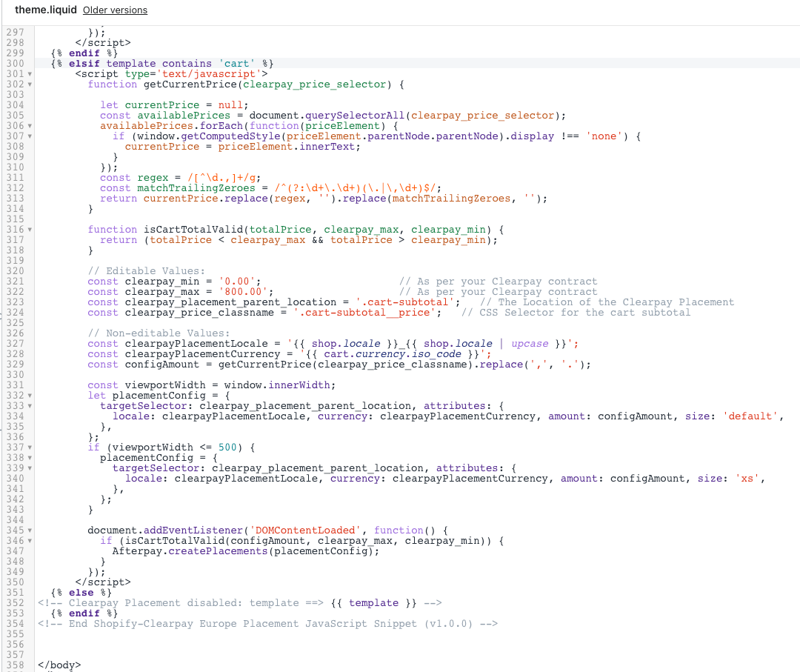Collapse isCartTotalValid if fold at line 346
800x672 pixels.
pyautogui.click(x=30, y=542)
